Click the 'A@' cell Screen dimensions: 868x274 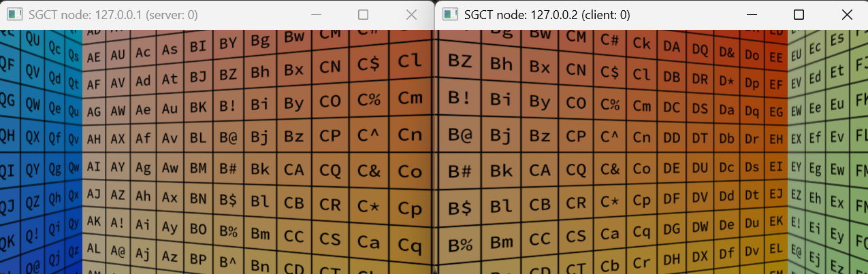click(x=118, y=250)
